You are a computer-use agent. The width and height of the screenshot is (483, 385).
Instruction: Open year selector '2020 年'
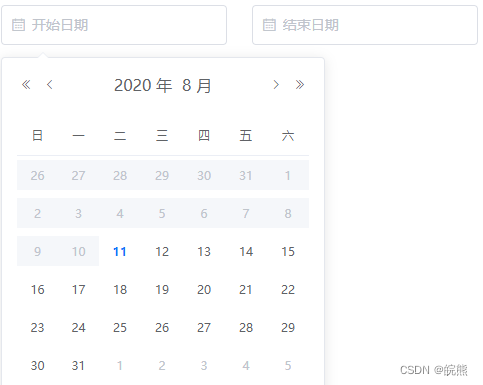click(143, 85)
